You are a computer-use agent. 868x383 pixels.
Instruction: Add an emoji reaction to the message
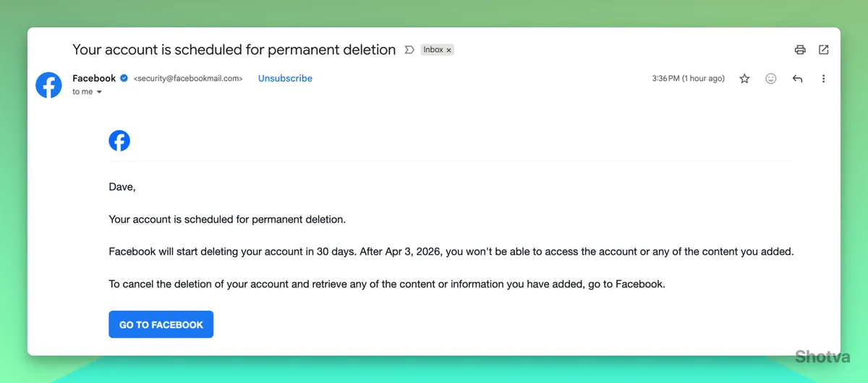(771, 79)
